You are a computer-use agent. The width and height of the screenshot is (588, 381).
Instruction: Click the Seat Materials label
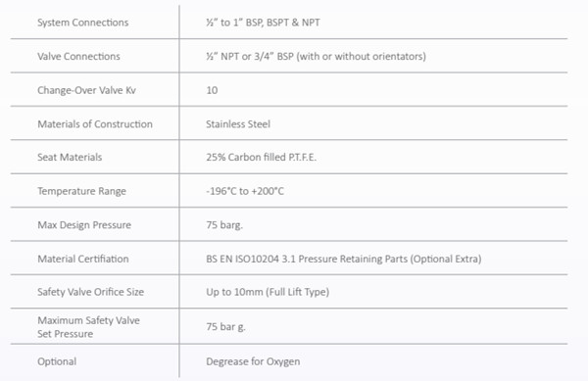[70, 157]
